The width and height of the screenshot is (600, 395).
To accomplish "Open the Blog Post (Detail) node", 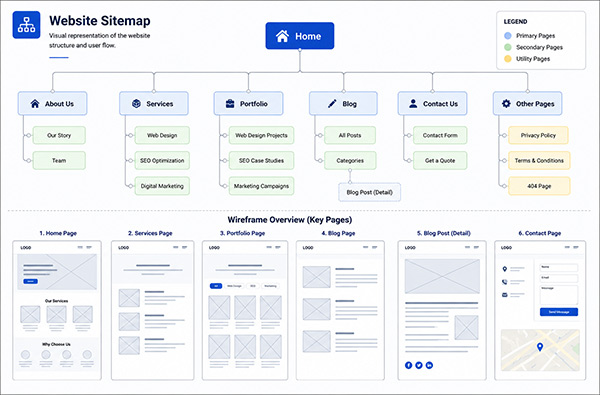I will 370,192.
